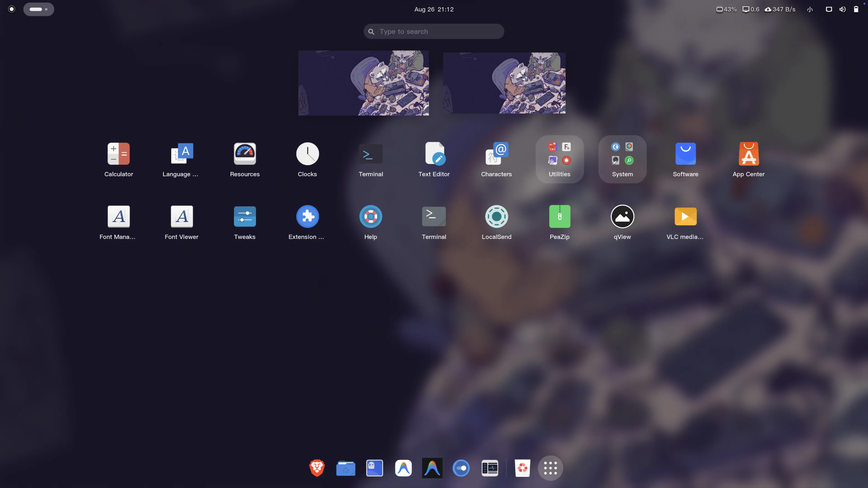Launch Extension Manager app
The width and height of the screenshot is (868, 488).
coord(307,216)
